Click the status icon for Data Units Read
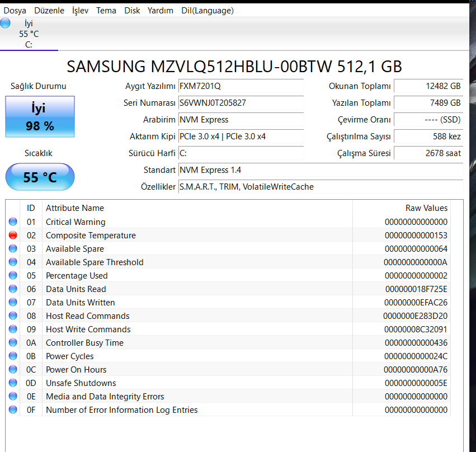Viewport: 476px width, 452px height. coord(13,289)
